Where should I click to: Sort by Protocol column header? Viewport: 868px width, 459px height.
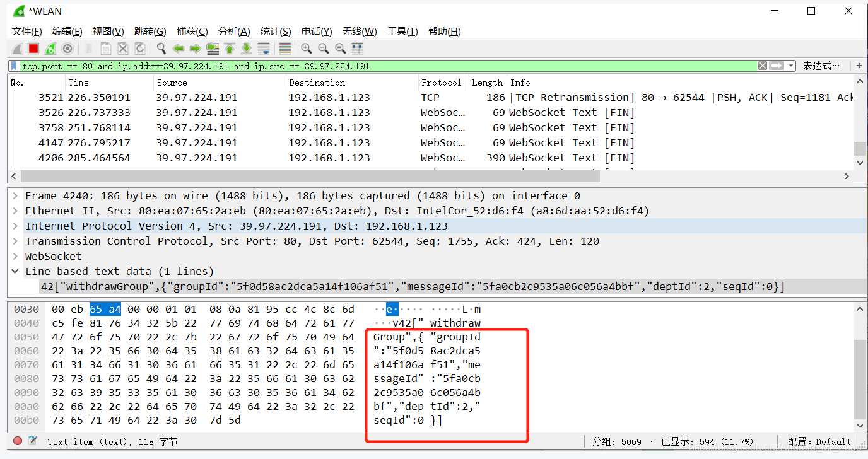tap(444, 83)
